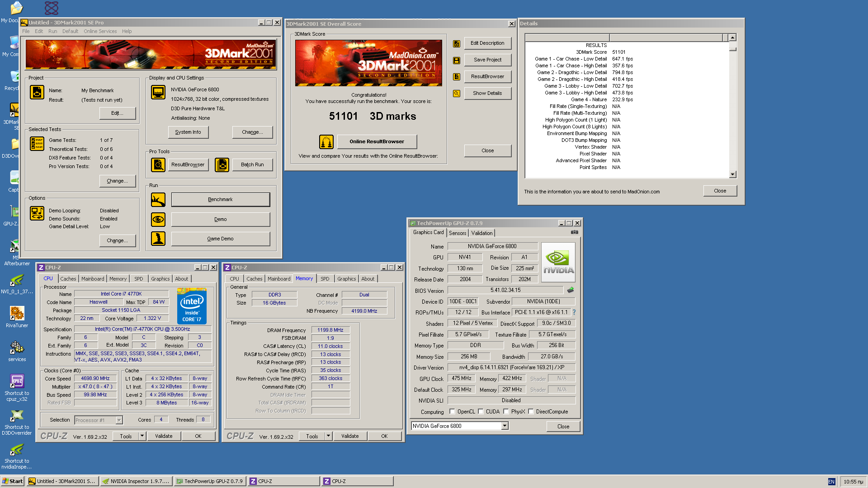
Task: Click the Options icon in 3DMark
Action: [37, 213]
